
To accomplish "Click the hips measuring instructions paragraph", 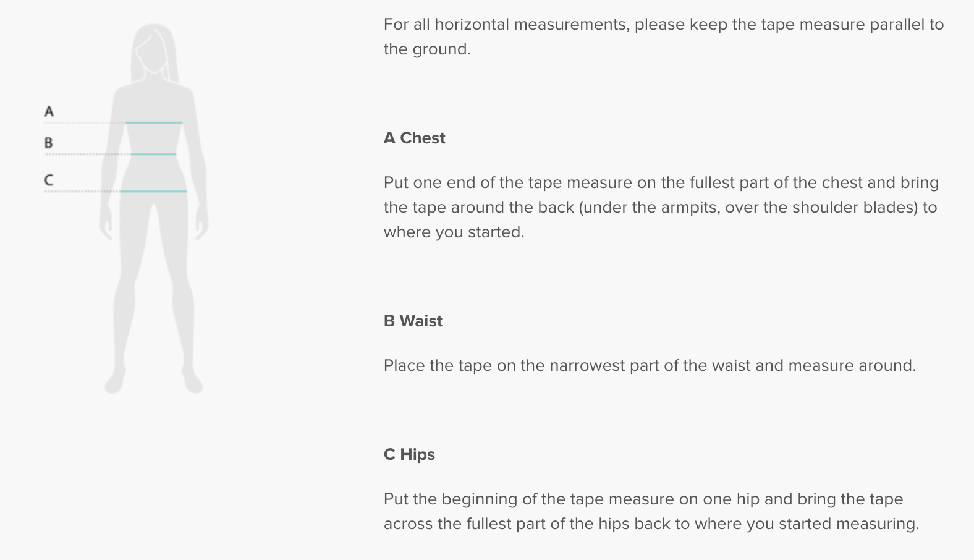I will click(651, 512).
